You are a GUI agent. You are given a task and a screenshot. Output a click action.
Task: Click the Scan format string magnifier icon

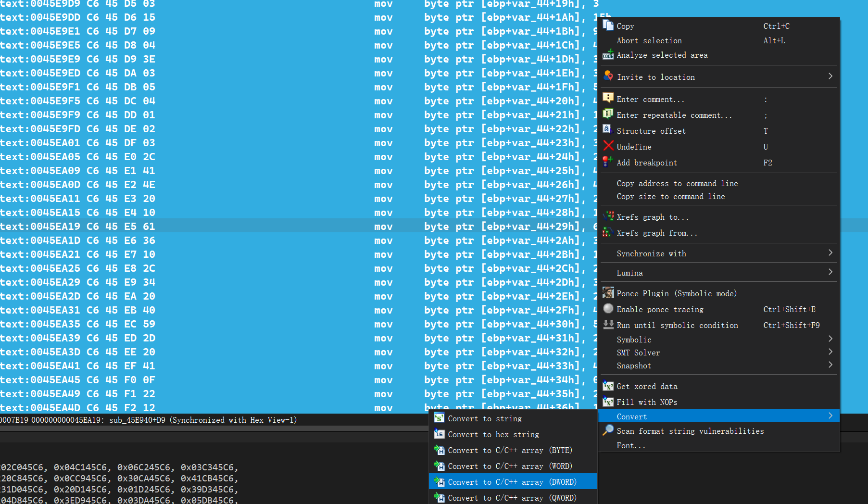[x=608, y=430]
